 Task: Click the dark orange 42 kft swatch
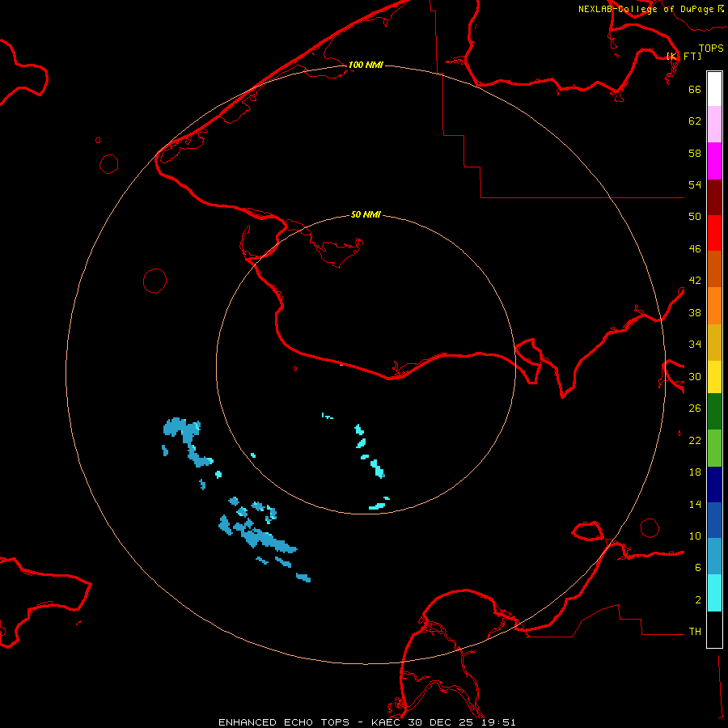[714, 269]
